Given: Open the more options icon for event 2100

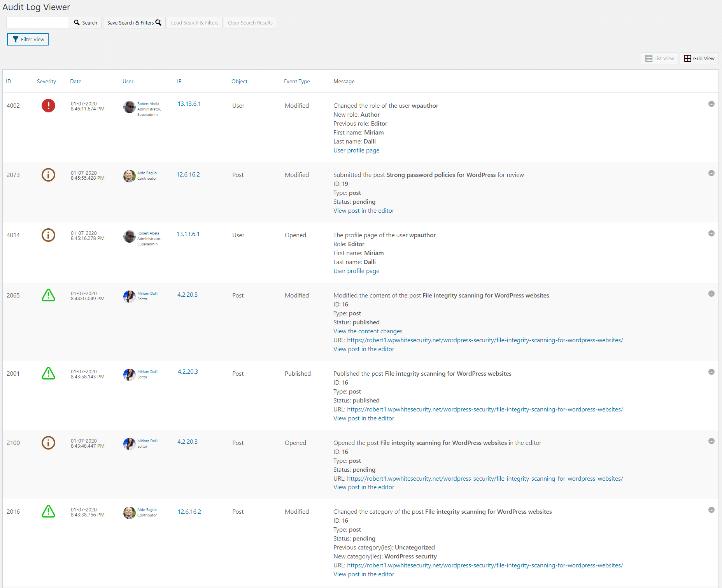Looking at the screenshot, I should [x=711, y=441].
